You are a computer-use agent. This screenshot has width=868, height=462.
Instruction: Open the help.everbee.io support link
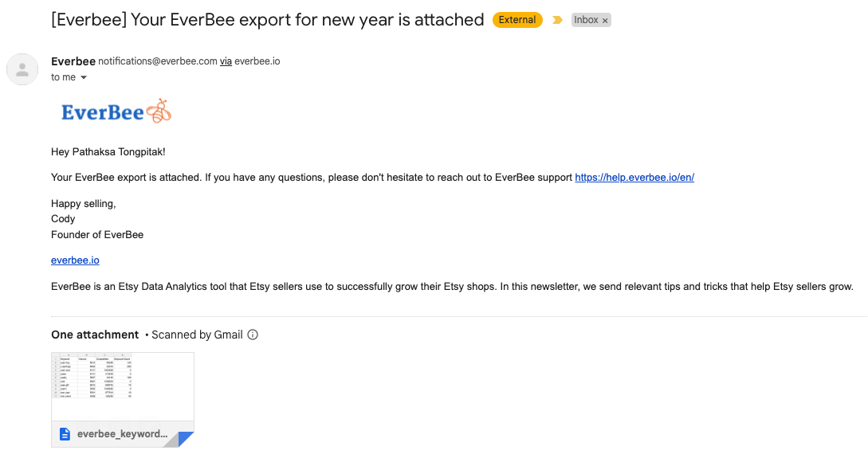634,177
